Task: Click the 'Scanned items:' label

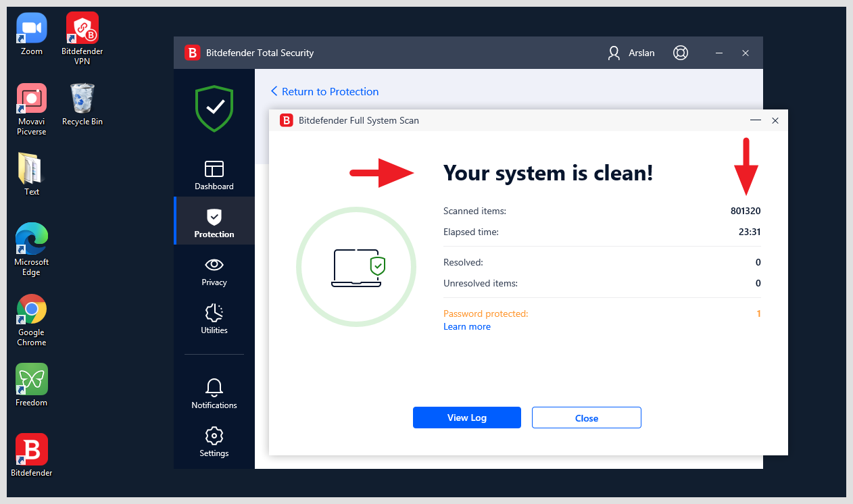Action: [474, 211]
